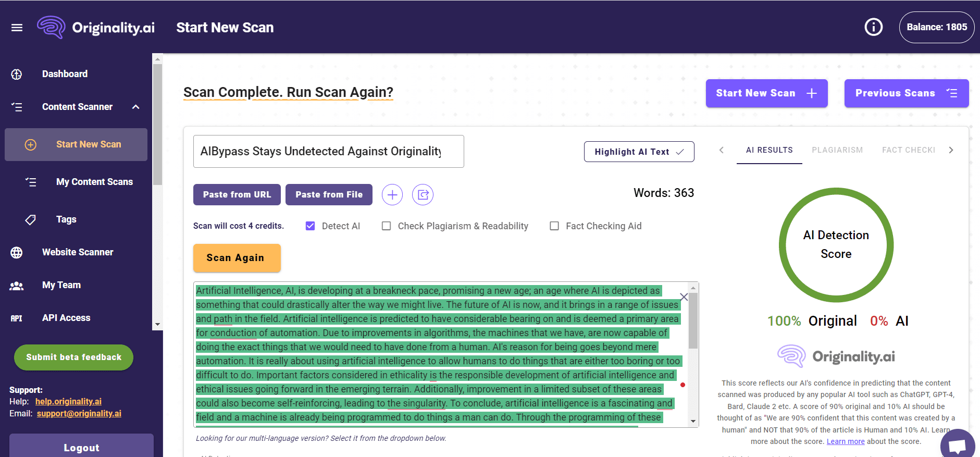Click the info circle icon
This screenshot has width=980, height=457.
click(x=873, y=27)
